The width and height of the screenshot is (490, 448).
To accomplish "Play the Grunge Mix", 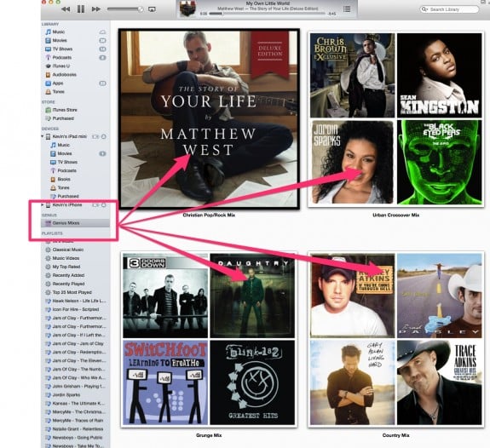I will click(x=209, y=339).
